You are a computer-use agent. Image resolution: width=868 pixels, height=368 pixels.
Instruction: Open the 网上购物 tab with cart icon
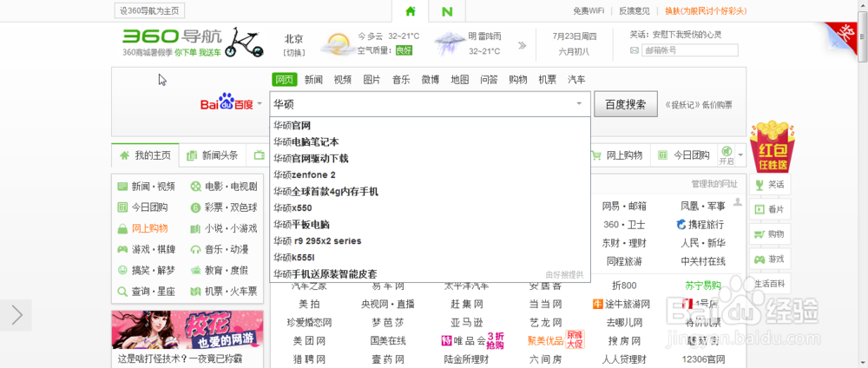click(x=617, y=155)
